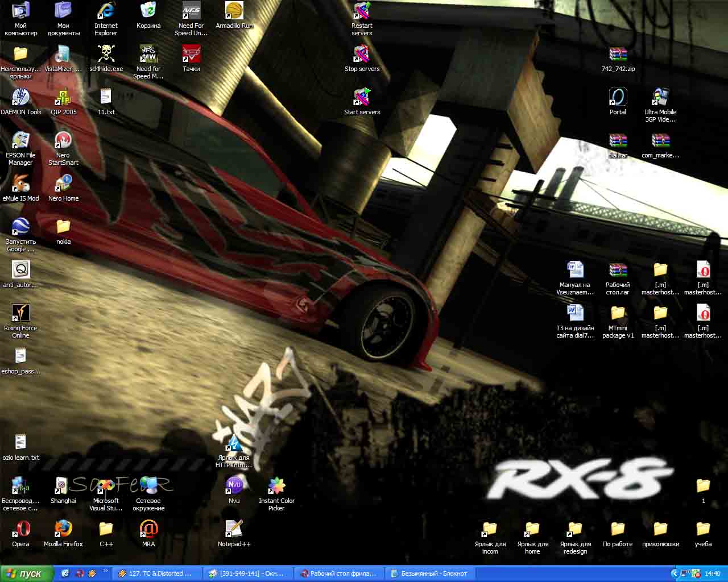Select the Мануал на Vseuznaem... document

click(x=575, y=277)
